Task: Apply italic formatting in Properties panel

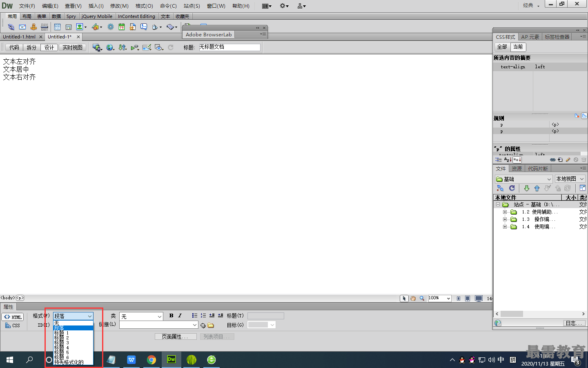Action: 180,316
